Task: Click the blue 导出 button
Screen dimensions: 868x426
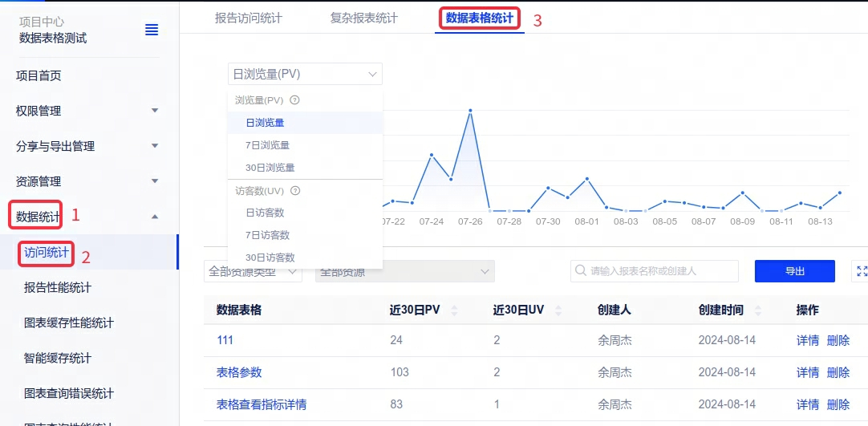Action: coord(794,271)
